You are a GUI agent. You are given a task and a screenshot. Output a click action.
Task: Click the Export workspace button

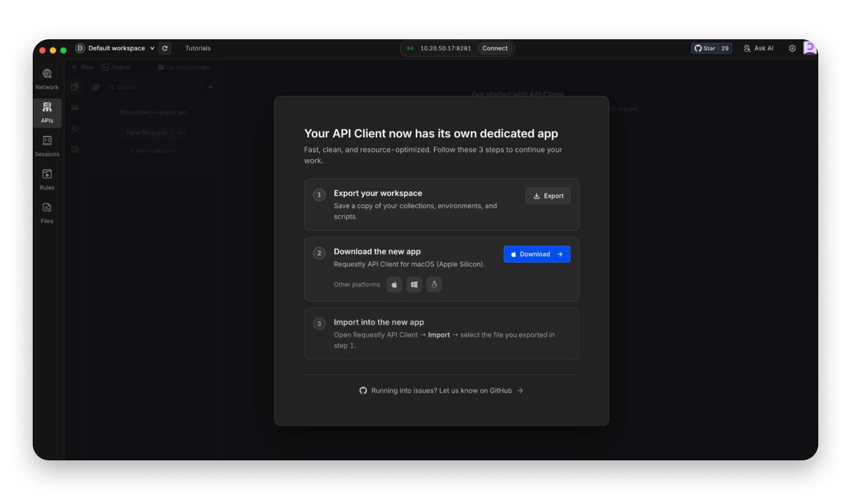point(548,196)
